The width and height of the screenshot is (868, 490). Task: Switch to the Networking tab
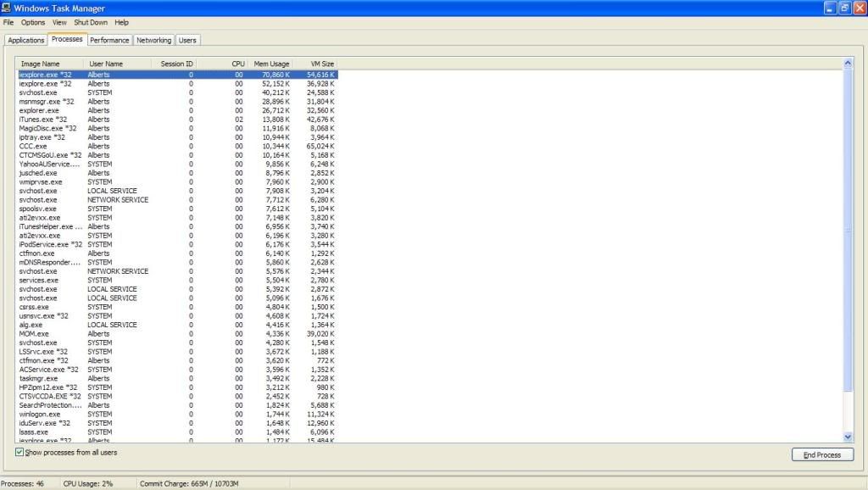[153, 39]
